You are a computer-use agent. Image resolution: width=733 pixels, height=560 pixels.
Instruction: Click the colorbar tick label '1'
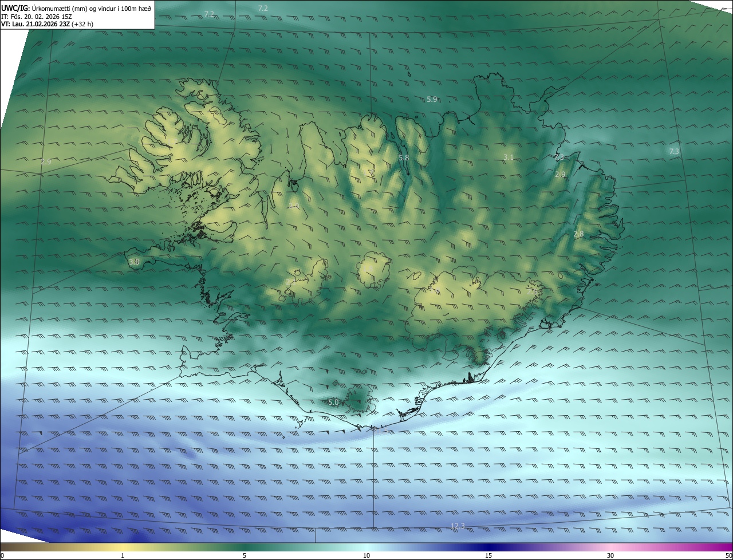point(123,555)
